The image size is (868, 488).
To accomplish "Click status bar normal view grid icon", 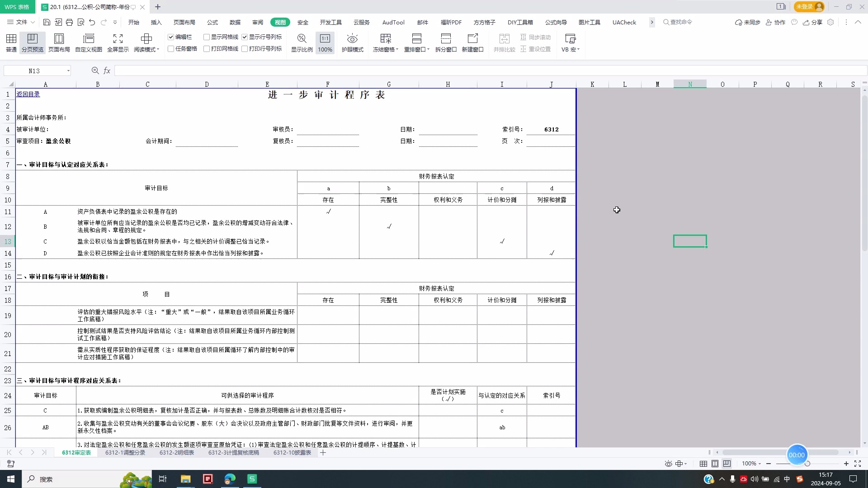I will click(703, 464).
